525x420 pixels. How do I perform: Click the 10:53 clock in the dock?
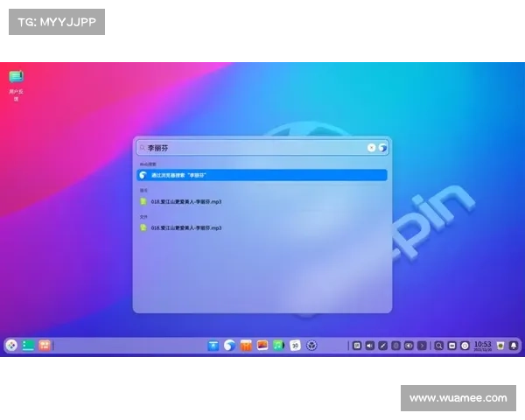[482, 346]
